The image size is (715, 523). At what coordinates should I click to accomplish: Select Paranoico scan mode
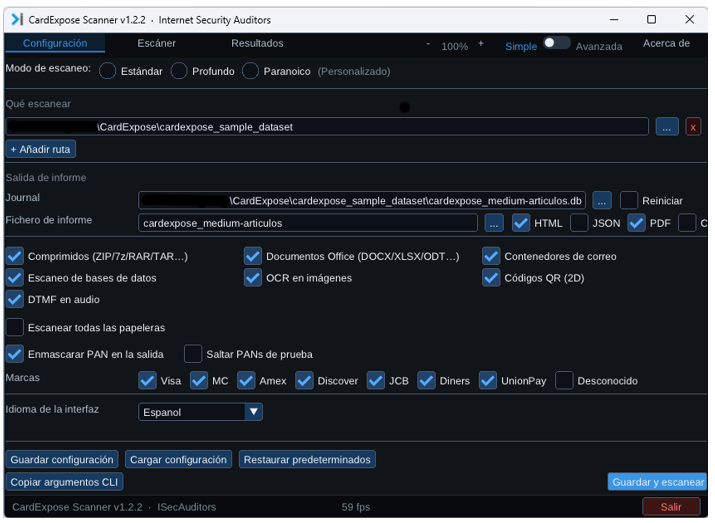[x=250, y=71]
